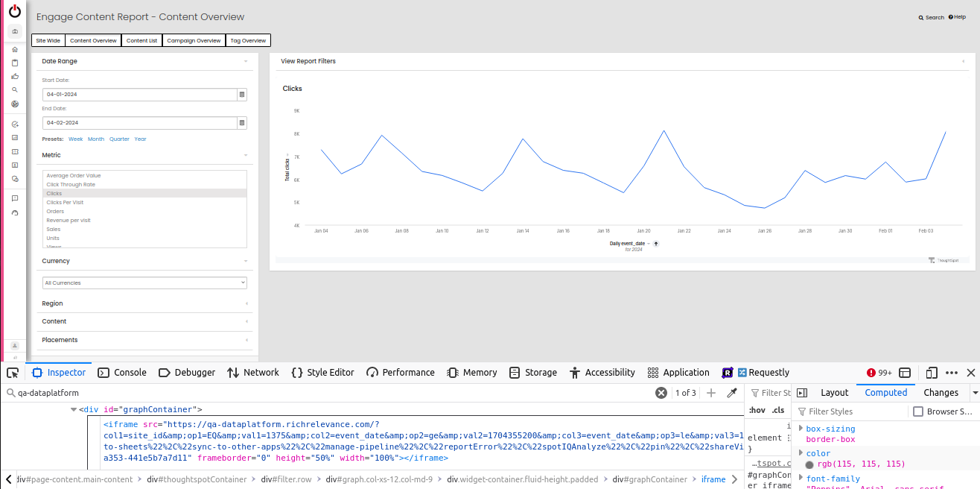
Task: Apply the Year preset
Action: pyautogui.click(x=140, y=139)
